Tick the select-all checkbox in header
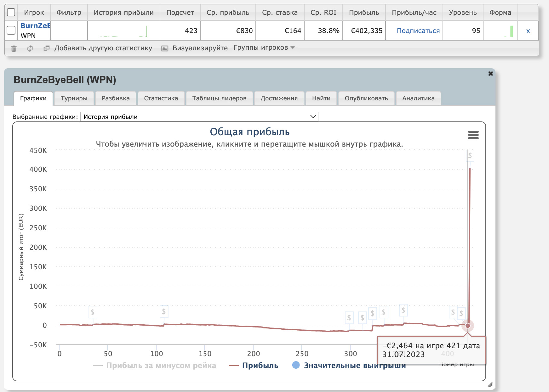The width and height of the screenshot is (549, 392). (11, 12)
